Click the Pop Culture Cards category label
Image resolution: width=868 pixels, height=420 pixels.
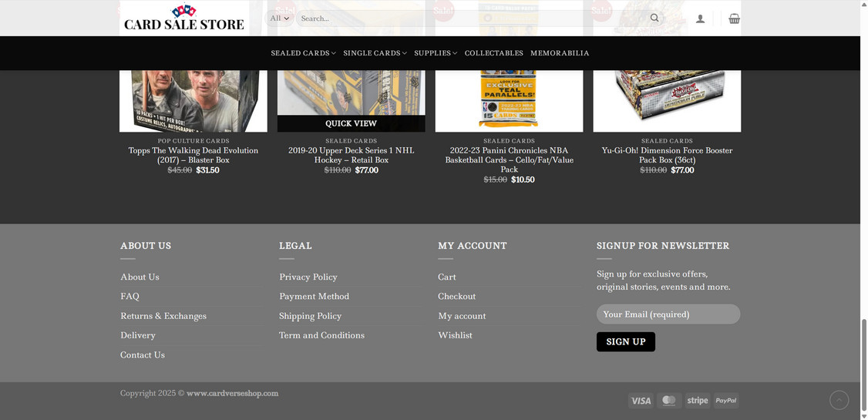pyautogui.click(x=193, y=140)
